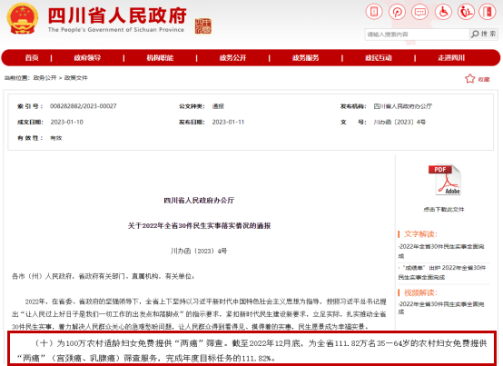Select the index number 008282882/2023-00027

point(83,106)
